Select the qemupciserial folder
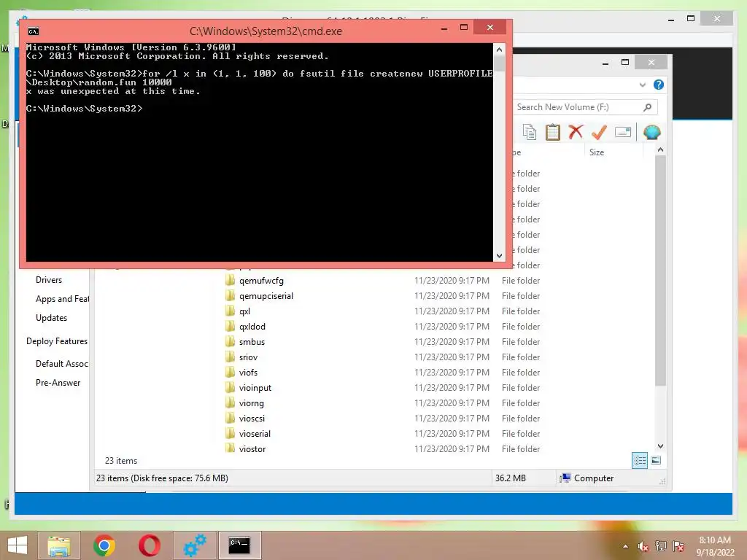Screen dimensions: 747x560 [x=266, y=296]
